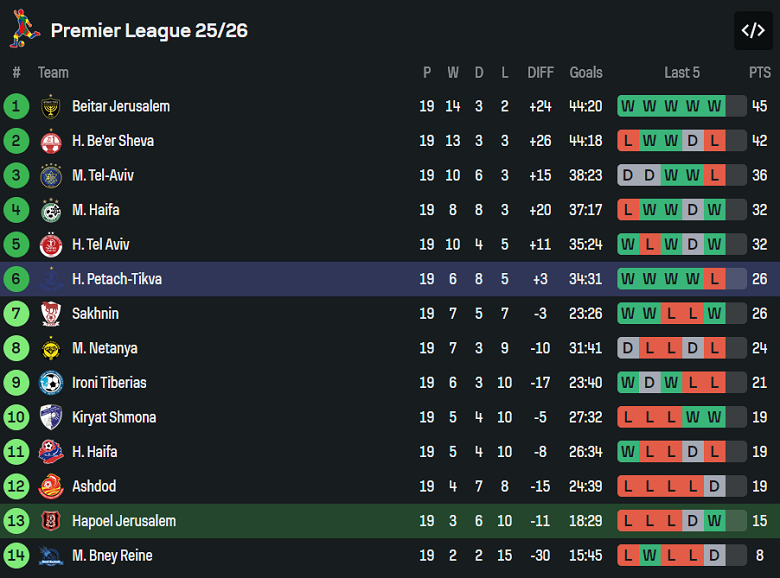Click the embed code icon button

753,30
